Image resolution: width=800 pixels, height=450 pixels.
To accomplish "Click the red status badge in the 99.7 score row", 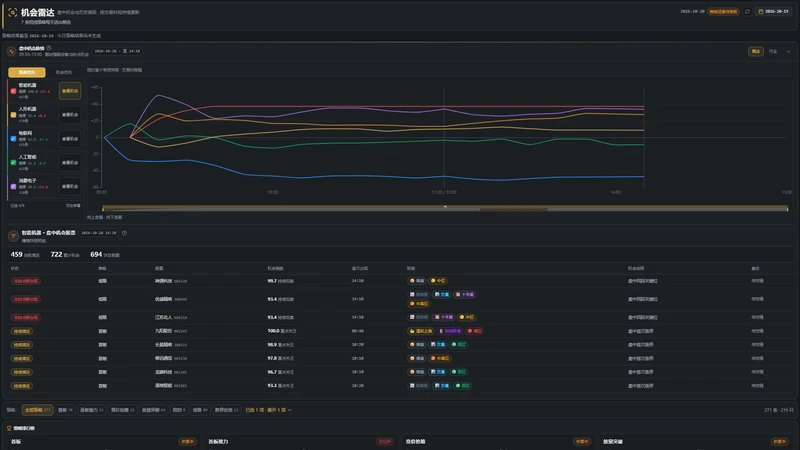I will [25, 281].
